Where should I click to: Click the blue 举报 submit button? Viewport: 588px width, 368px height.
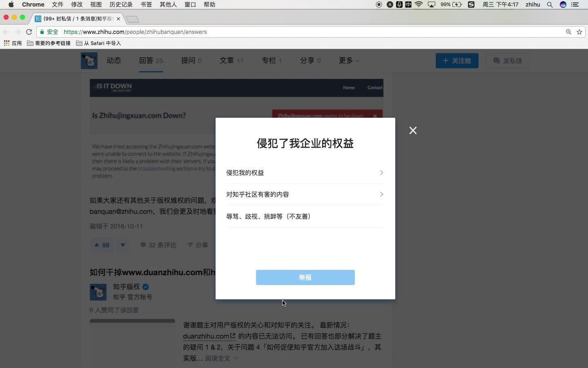(x=305, y=277)
